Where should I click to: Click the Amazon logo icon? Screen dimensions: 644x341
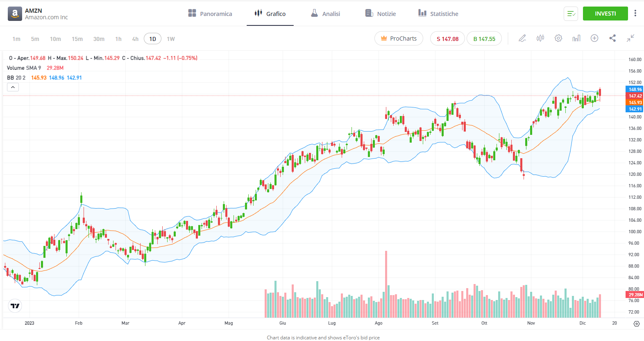(15, 14)
